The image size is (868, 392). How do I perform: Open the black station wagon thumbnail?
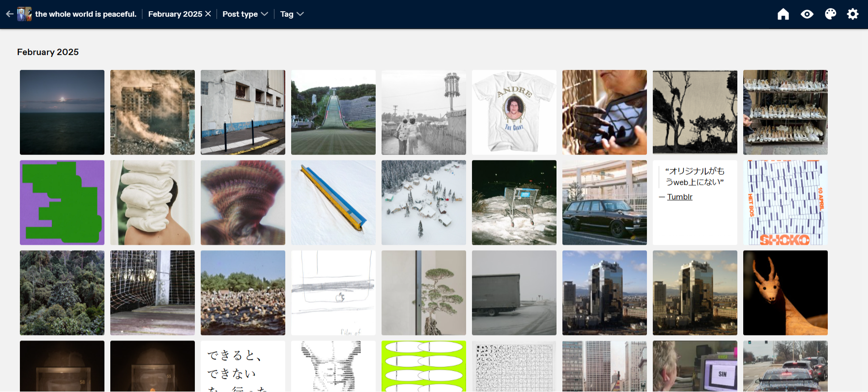point(604,203)
